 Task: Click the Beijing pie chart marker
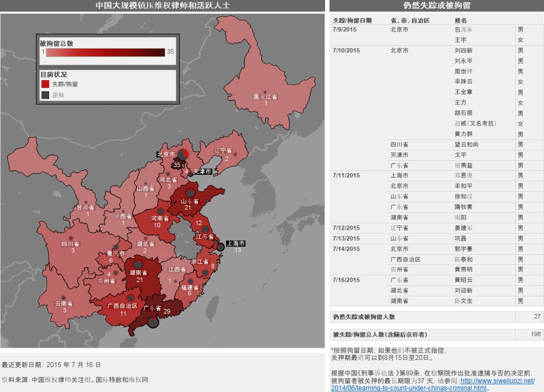pos(183,154)
